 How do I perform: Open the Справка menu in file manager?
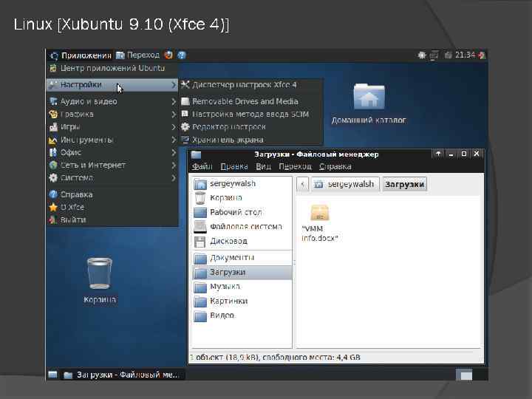[335, 166]
